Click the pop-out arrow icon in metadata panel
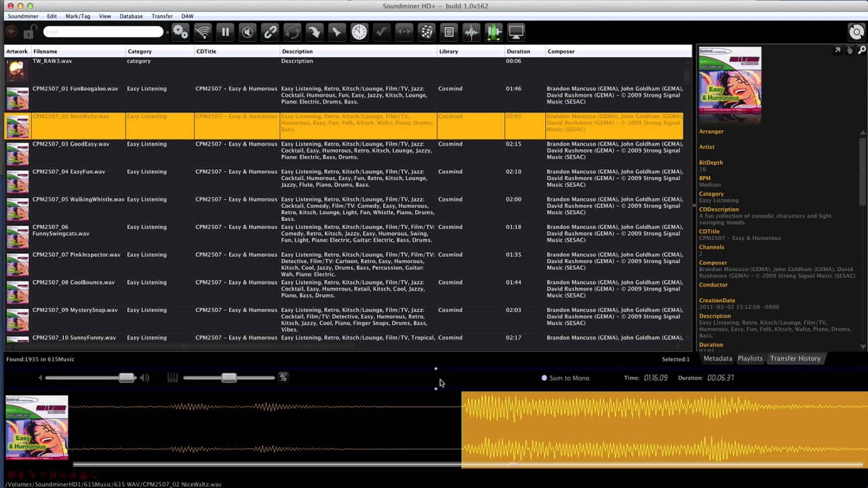 click(837, 50)
